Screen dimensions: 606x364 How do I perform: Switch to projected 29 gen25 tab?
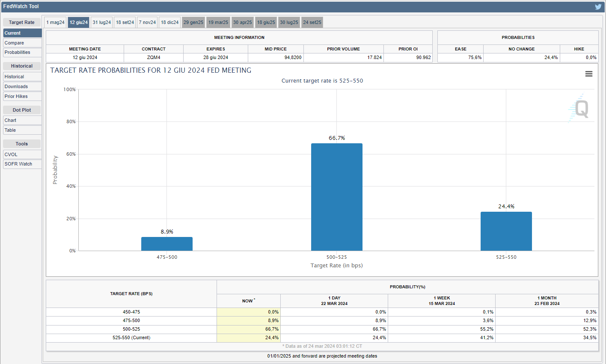pos(193,22)
